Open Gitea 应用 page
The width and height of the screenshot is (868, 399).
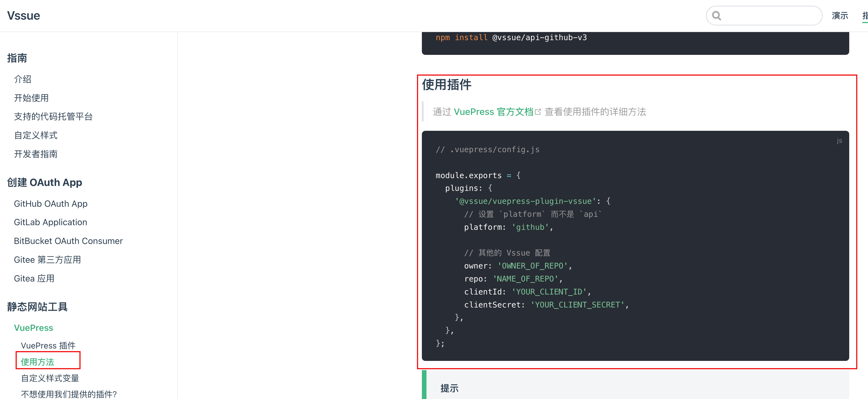pyautogui.click(x=34, y=278)
